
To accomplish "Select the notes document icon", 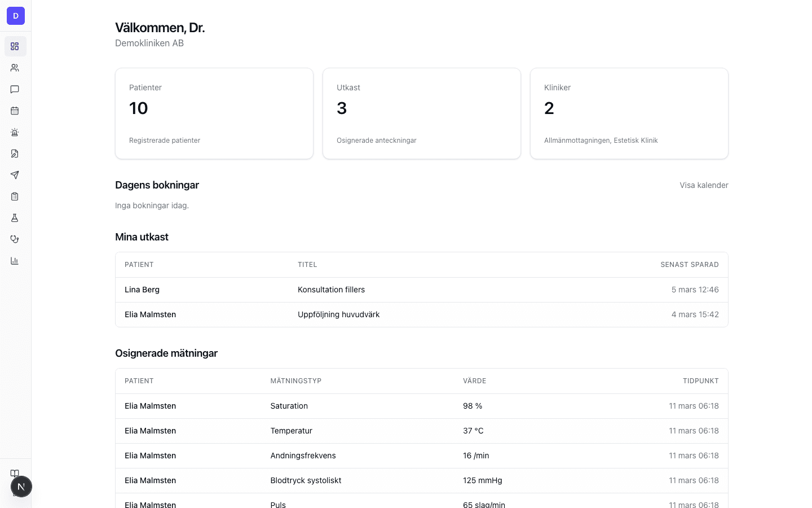I will click(x=15, y=154).
